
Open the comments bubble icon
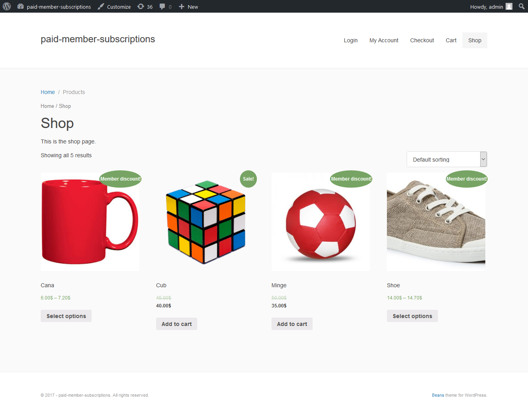(x=162, y=7)
